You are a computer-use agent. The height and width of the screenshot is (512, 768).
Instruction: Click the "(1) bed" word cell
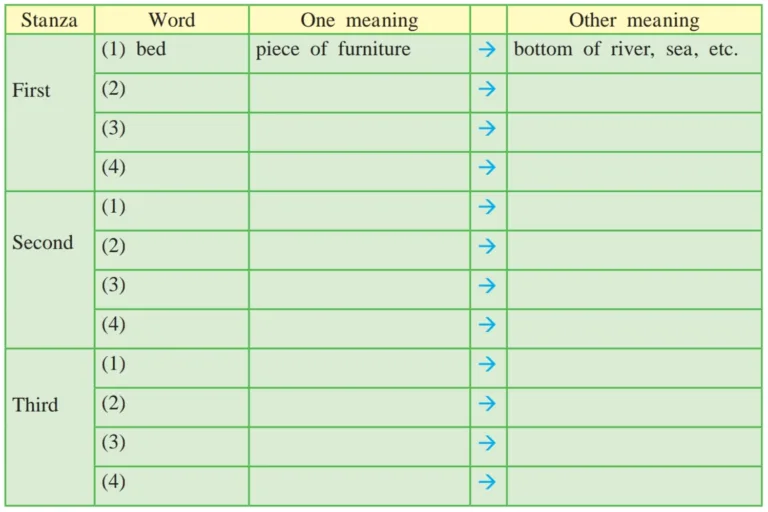(x=171, y=50)
